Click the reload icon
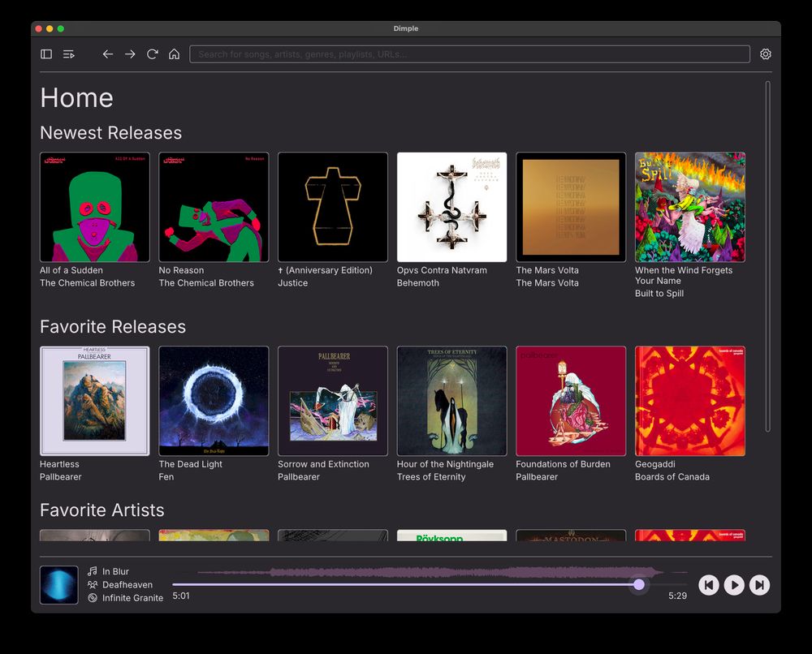This screenshot has width=812, height=654. click(x=153, y=54)
